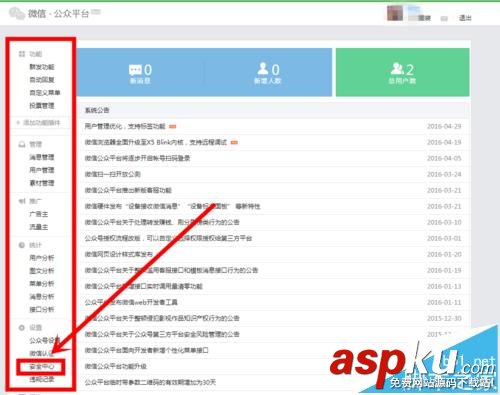Log out via the 退出 link

tap(465, 18)
